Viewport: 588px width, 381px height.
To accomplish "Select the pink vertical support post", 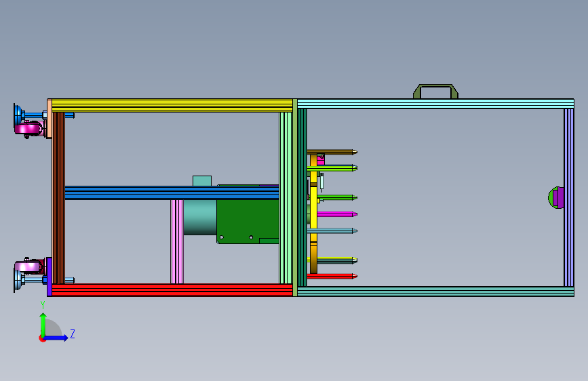I will point(177,241).
